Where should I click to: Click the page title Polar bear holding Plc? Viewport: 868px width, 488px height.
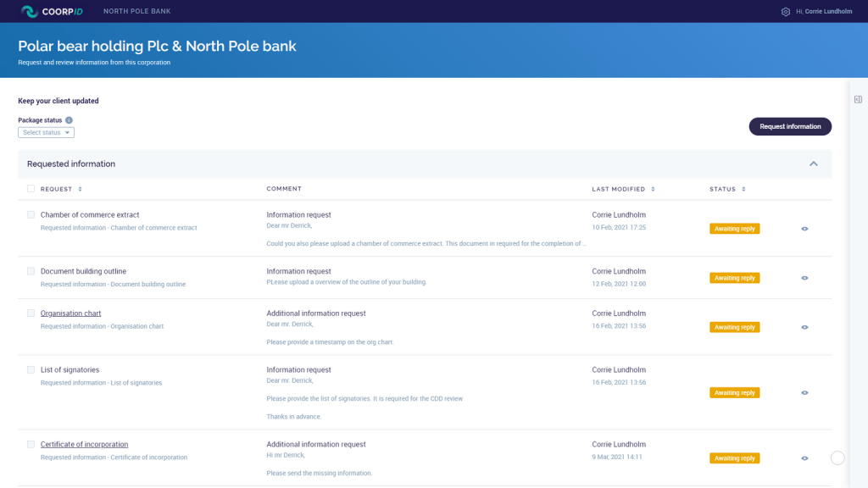coord(157,46)
